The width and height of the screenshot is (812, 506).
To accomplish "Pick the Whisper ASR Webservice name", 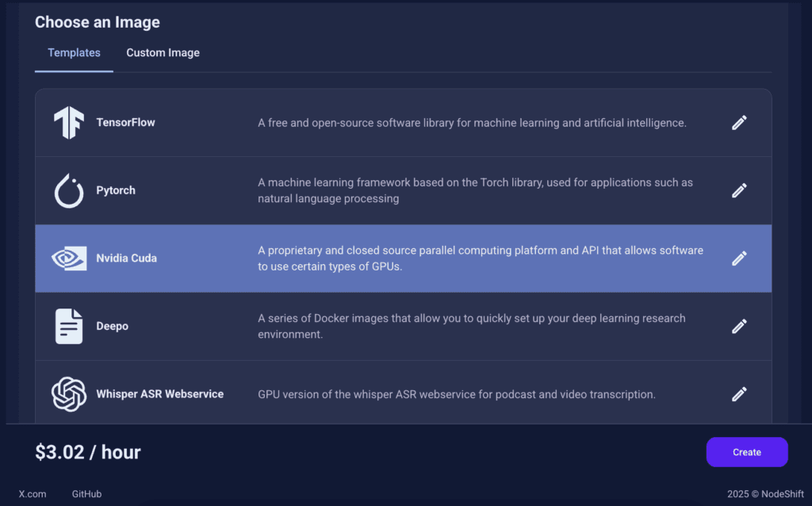I will pyautogui.click(x=160, y=394).
